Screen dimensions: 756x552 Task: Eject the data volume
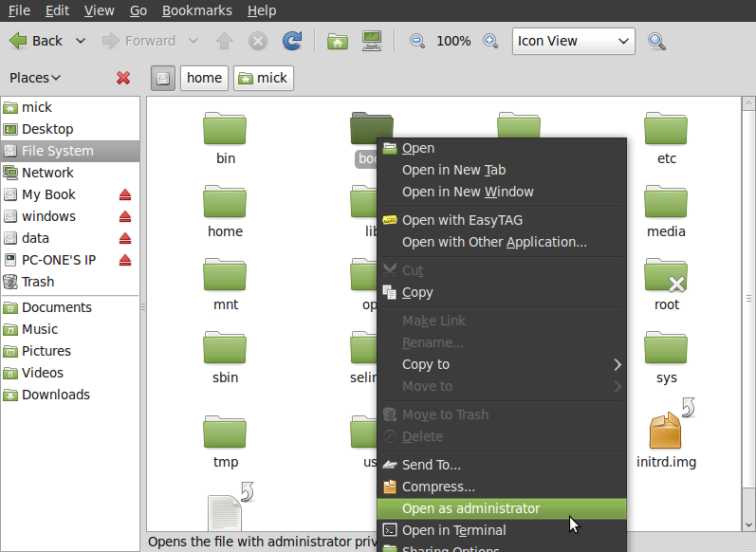tap(125, 238)
